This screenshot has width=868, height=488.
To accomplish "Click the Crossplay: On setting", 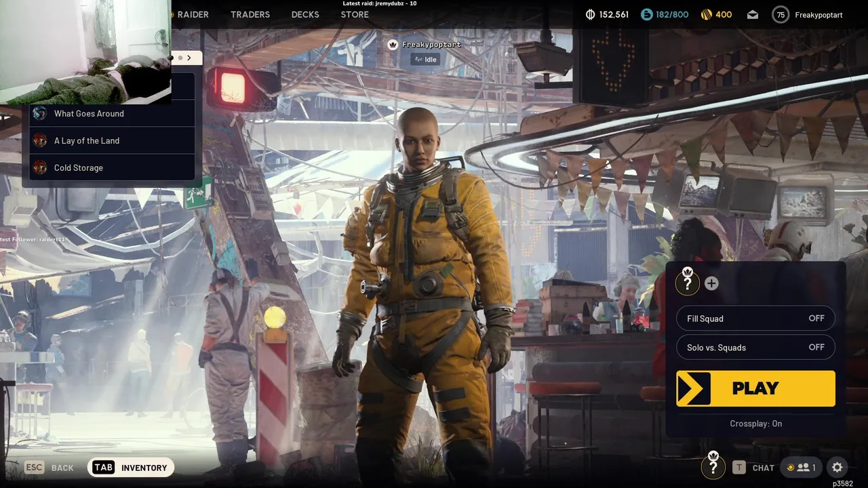I will click(x=755, y=424).
